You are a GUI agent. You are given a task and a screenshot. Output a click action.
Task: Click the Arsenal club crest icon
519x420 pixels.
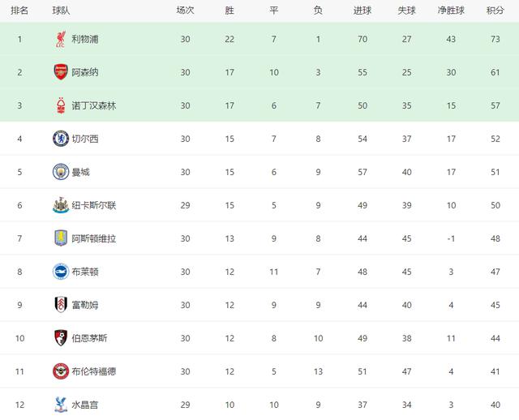click(x=61, y=72)
